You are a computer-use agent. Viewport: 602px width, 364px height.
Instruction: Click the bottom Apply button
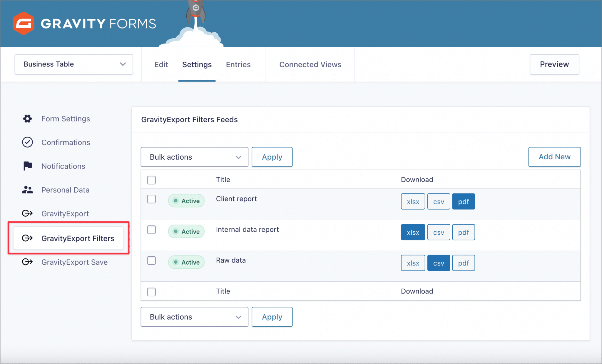[x=272, y=317]
